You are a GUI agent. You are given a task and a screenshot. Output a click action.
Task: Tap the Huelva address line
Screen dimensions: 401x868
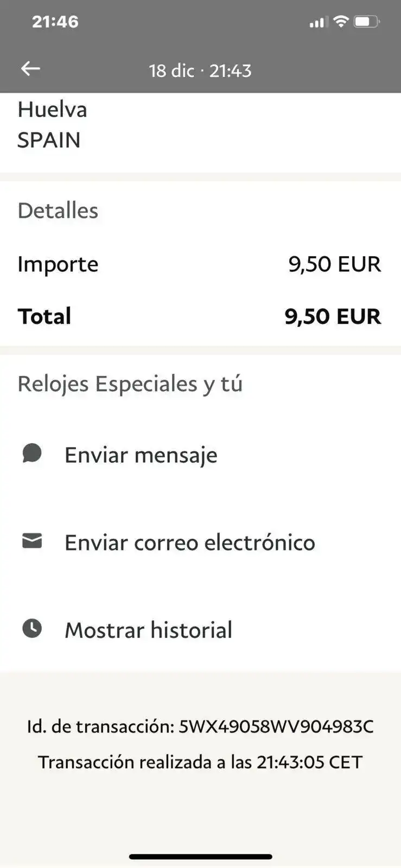point(52,110)
